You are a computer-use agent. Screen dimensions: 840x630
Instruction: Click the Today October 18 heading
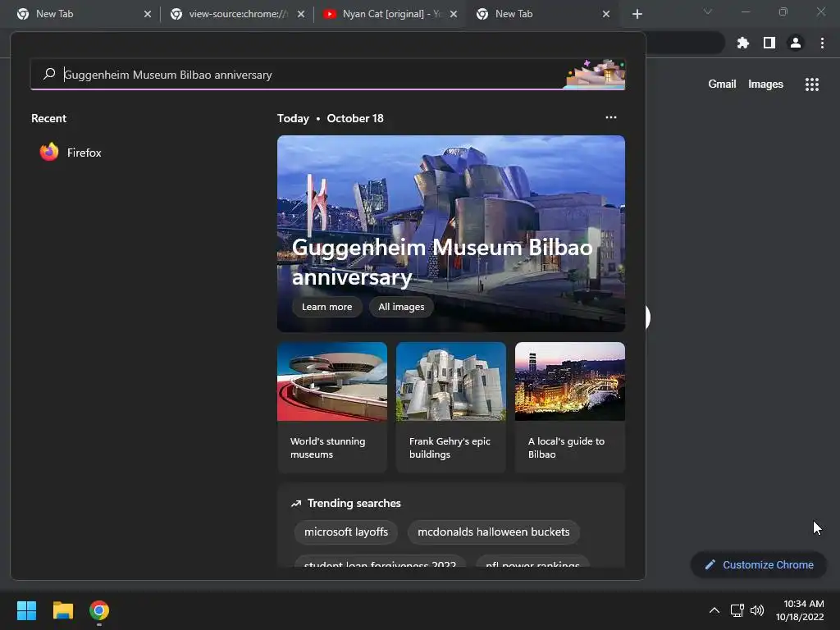[x=330, y=118]
